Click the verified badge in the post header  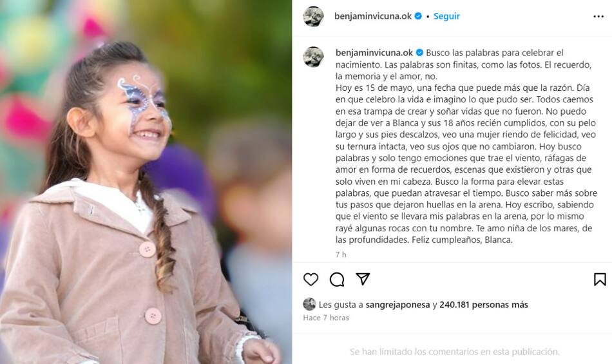(418, 16)
